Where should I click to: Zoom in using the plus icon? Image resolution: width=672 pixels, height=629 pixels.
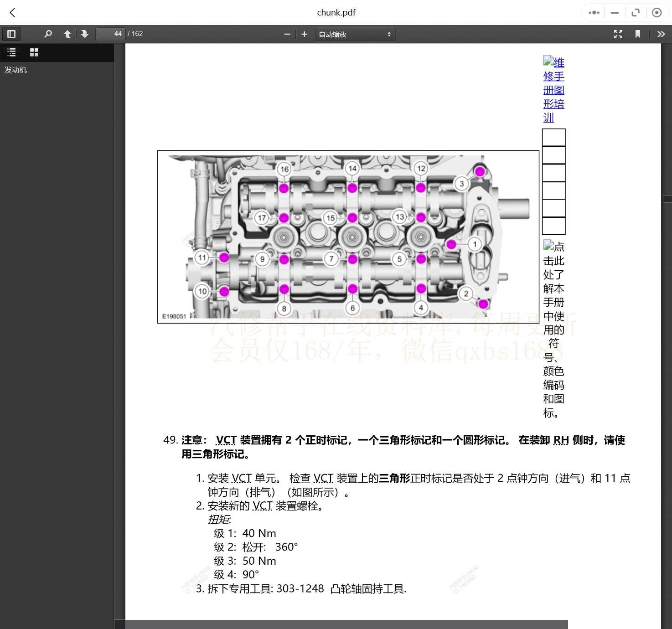[304, 34]
